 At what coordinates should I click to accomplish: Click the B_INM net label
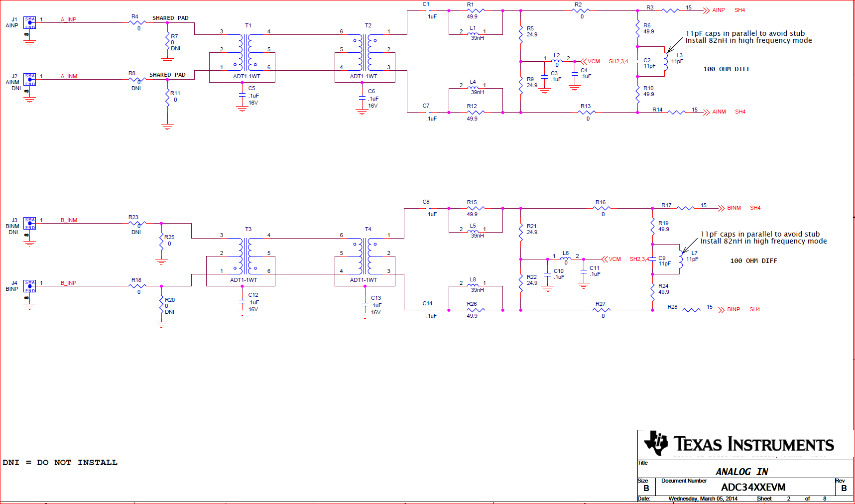tap(69, 220)
